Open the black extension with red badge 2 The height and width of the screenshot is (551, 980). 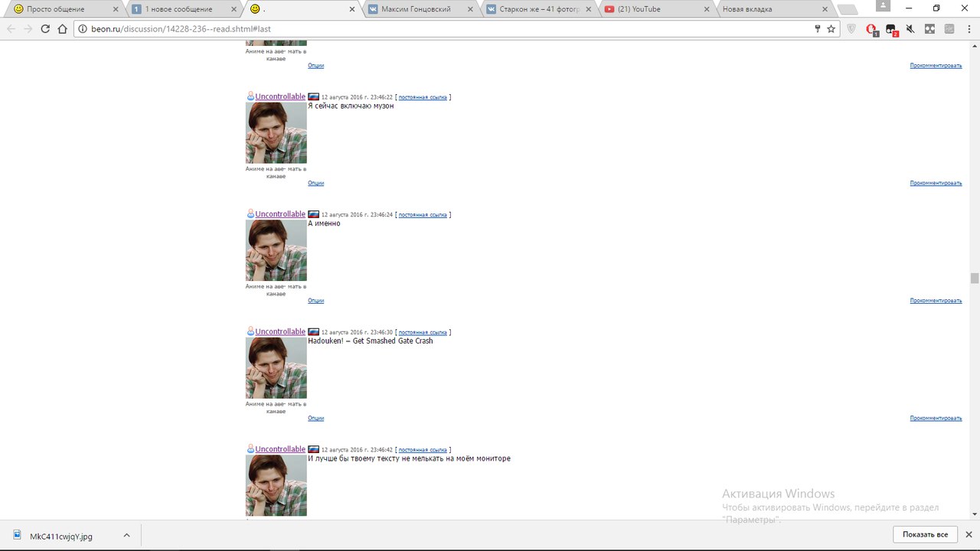pos(891,30)
